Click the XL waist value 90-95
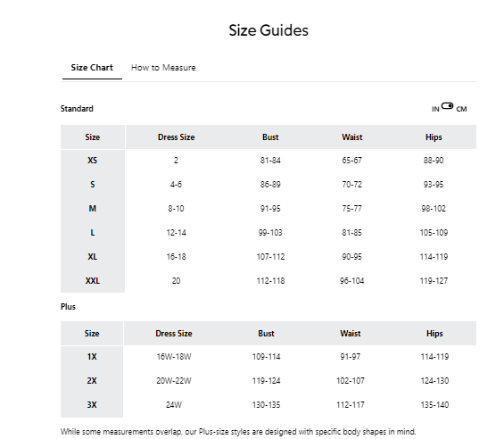The height and width of the screenshot is (439, 504). (x=352, y=257)
